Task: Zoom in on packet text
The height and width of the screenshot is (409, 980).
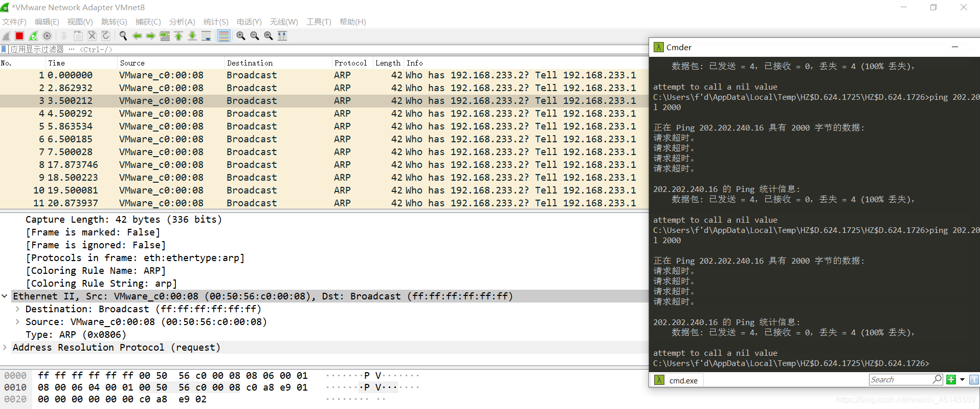Action: pyautogui.click(x=241, y=36)
